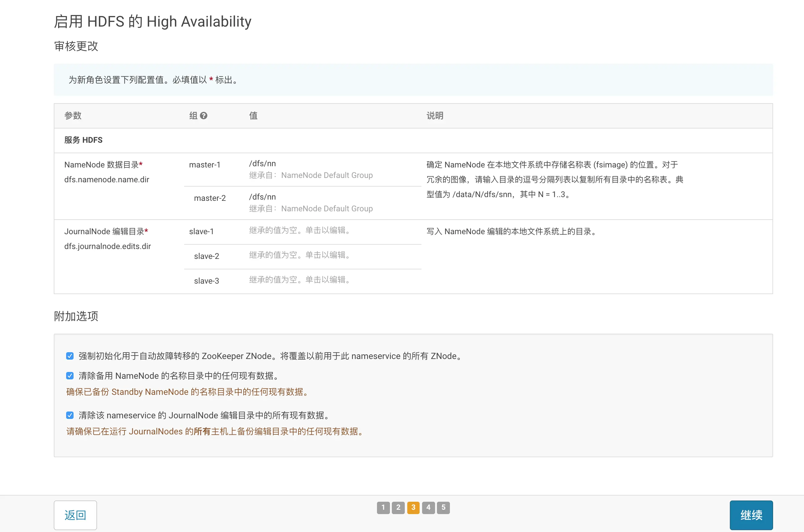The image size is (804, 532).
Task: Edit slave-1 JournalNode edits directory value
Action: point(300,230)
